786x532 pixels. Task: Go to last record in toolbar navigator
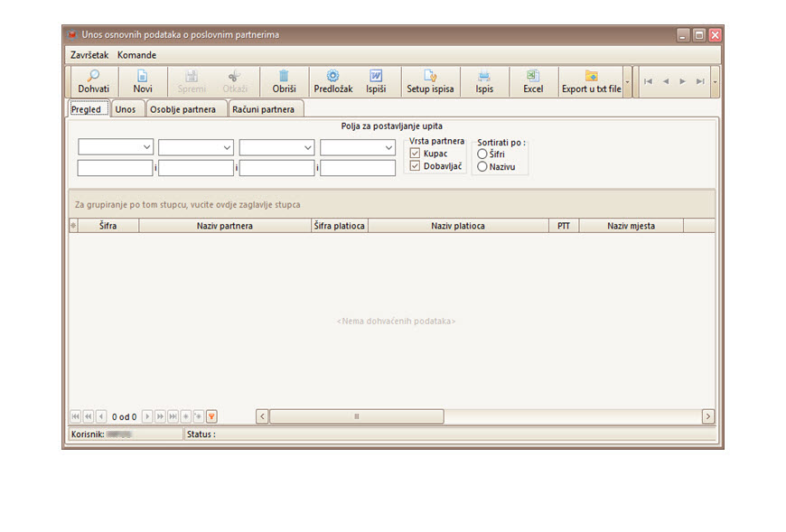pyautogui.click(x=700, y=81)
